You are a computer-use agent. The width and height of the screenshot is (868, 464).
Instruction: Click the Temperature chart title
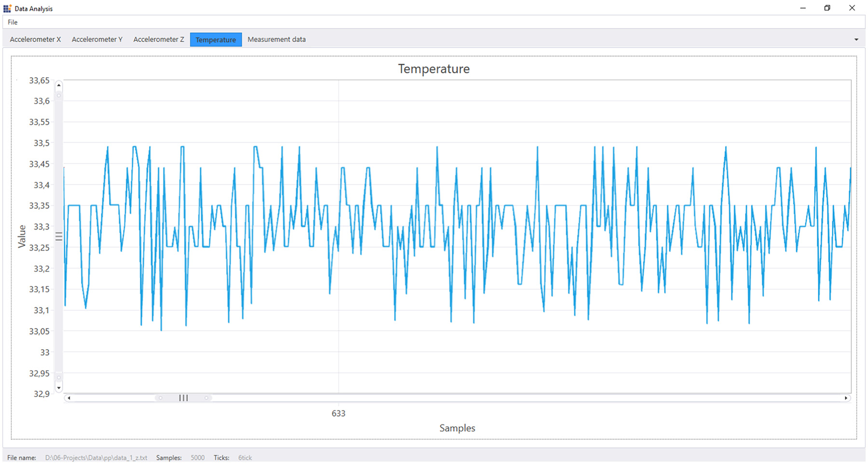pyautogui.click(x=434, y=68)
